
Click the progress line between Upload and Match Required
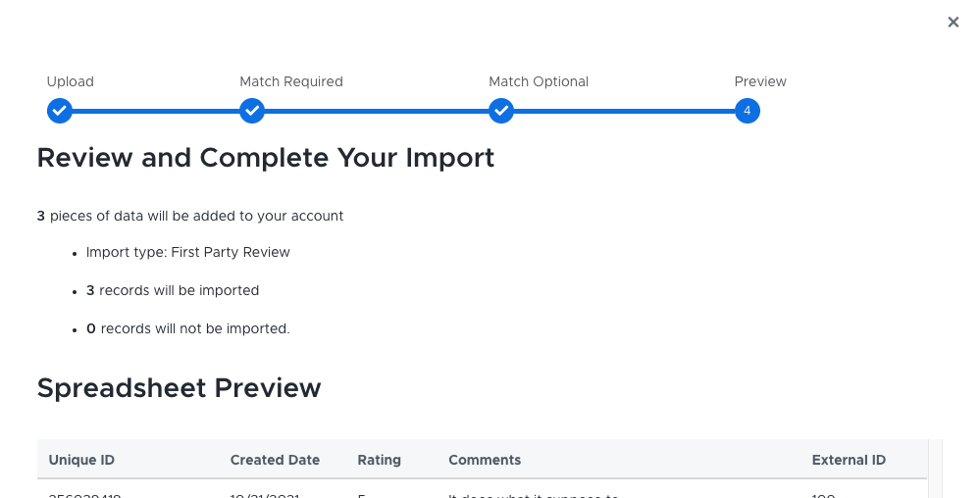click(x=157, y=111)
